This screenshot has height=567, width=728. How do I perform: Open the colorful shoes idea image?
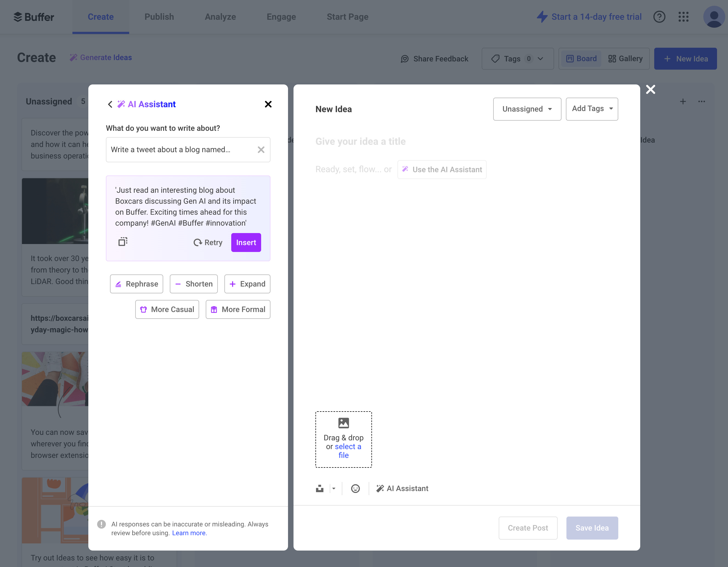tap(55, 379)
